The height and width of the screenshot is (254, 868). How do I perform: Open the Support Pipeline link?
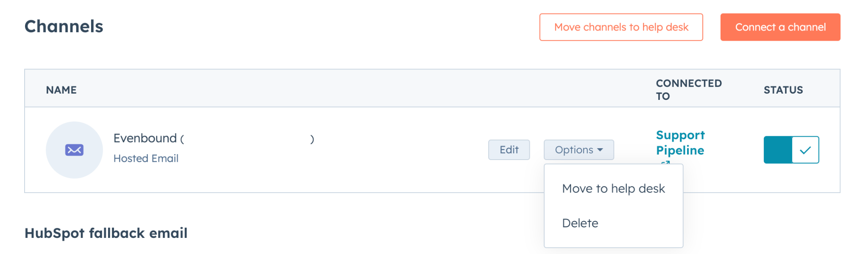tap(680, 143)
